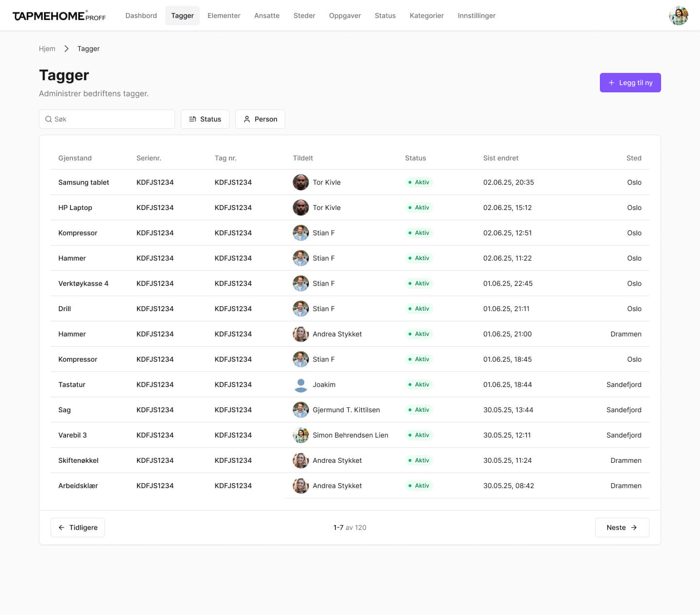Open the Innstillinger tab
700x615 pixels.
coord(476,16)
